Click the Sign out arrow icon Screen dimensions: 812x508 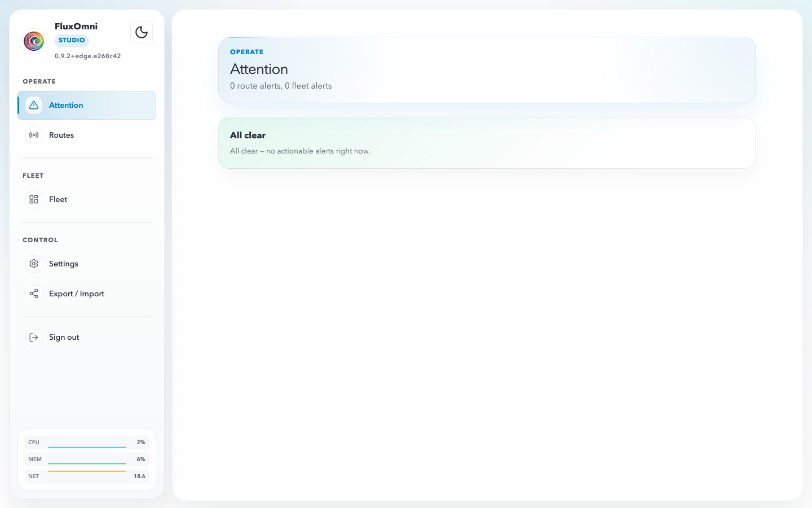[34, 337]
